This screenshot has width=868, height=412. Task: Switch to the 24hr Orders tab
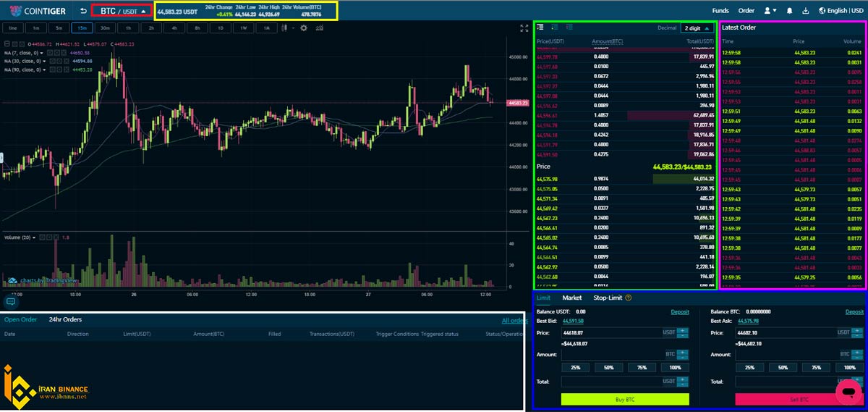point(65,319)
